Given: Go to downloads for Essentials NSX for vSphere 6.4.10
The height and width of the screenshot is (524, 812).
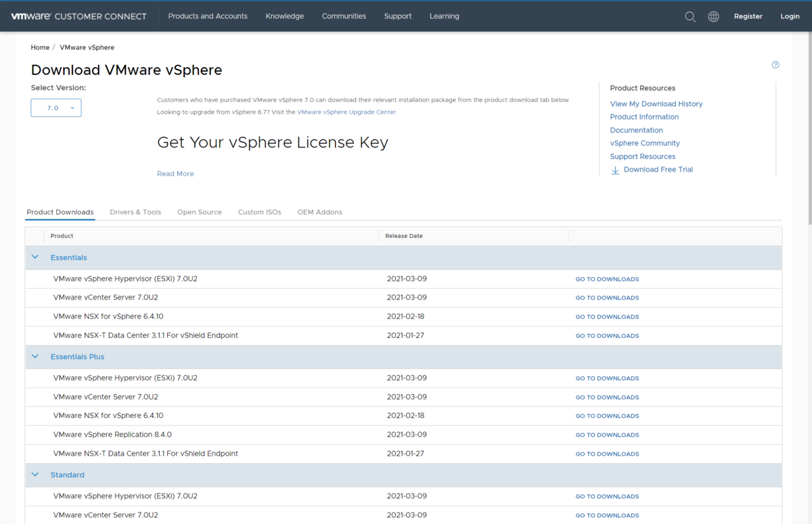Looking at the screenshot, I should [607, 317].
